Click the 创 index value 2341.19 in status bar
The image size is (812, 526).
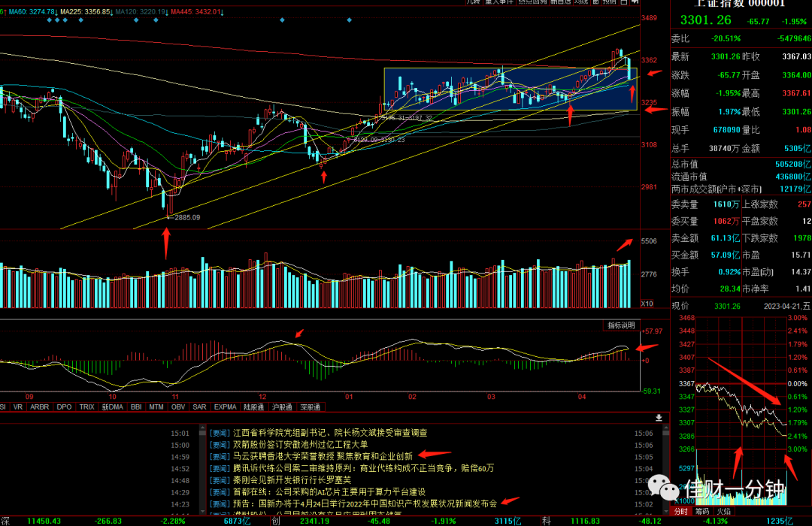pos(314,521)
